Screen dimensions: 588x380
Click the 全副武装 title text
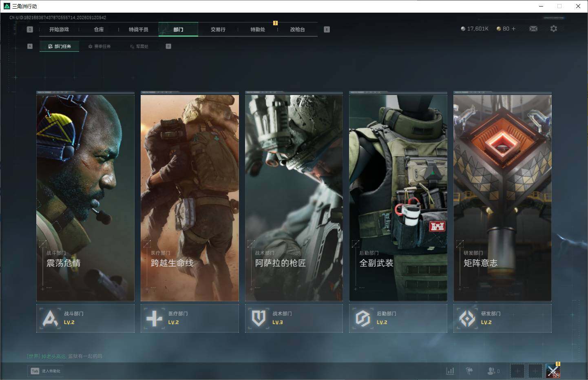[376, 263]
